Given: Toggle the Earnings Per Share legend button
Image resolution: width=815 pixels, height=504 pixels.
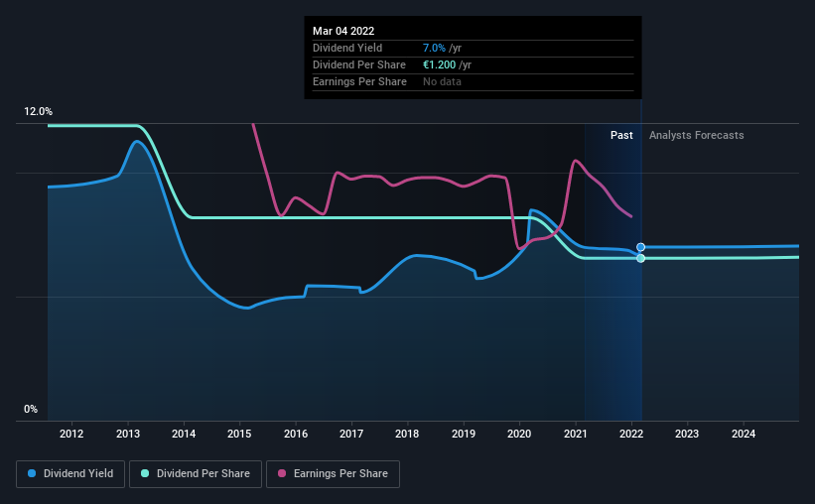Looking at the screenshot, I should 334,474.
